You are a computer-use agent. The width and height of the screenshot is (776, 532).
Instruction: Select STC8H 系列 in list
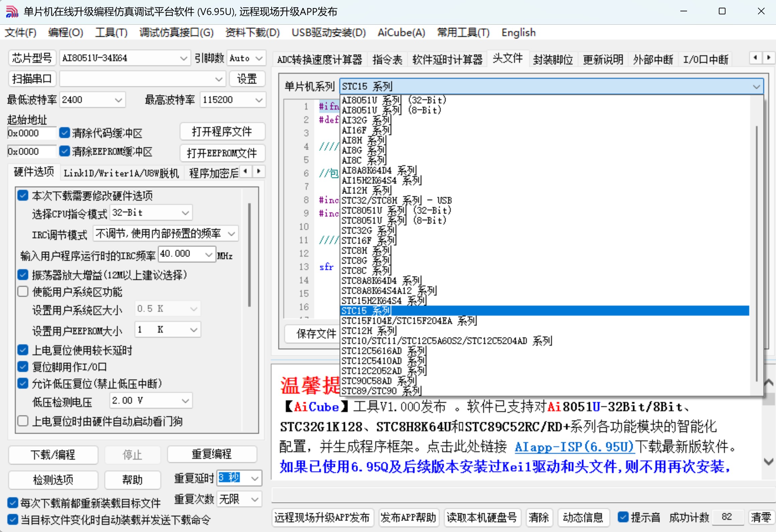(545, 250)
